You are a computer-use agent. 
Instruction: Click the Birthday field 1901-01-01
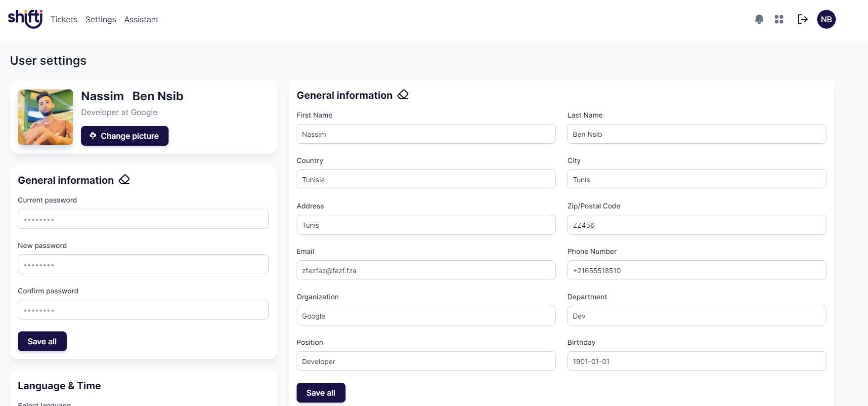click(697, 361)
